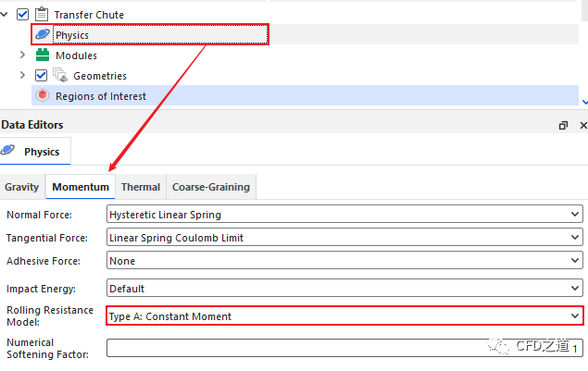Image resolution: width=588 pixels, height=371 pixels.
Task: Click the planet icon on the Physics editor tab
Action: coord(8,150)
